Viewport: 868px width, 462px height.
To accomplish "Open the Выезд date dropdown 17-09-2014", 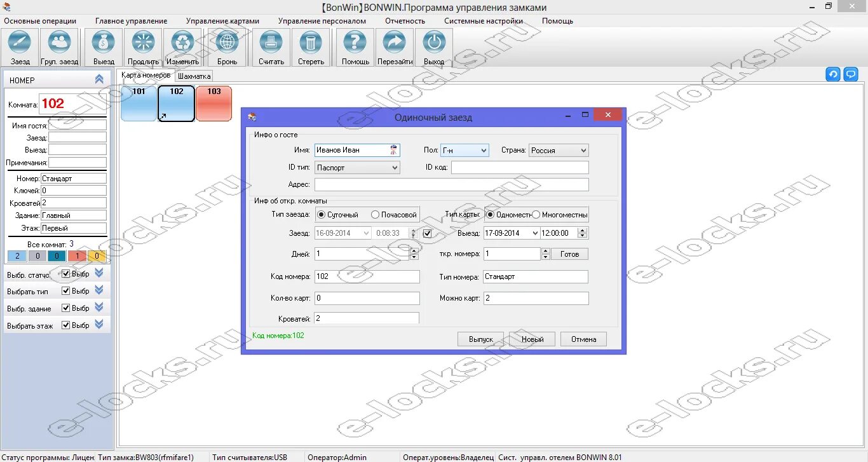I will (534, 233).
